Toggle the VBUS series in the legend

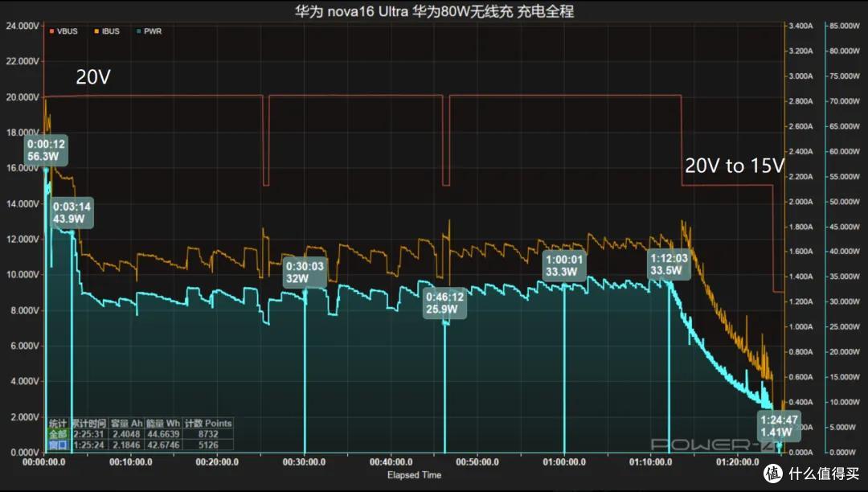63,31
